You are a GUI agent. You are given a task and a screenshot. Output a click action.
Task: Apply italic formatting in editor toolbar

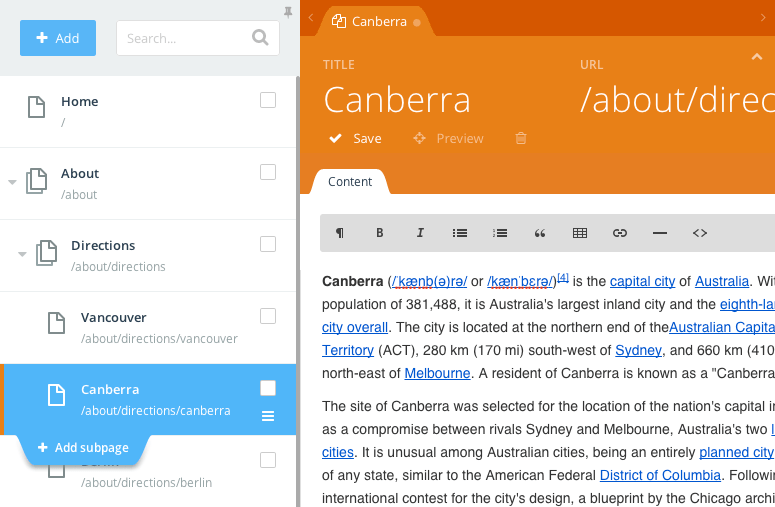pyautogui.click(x=420, y=233)
